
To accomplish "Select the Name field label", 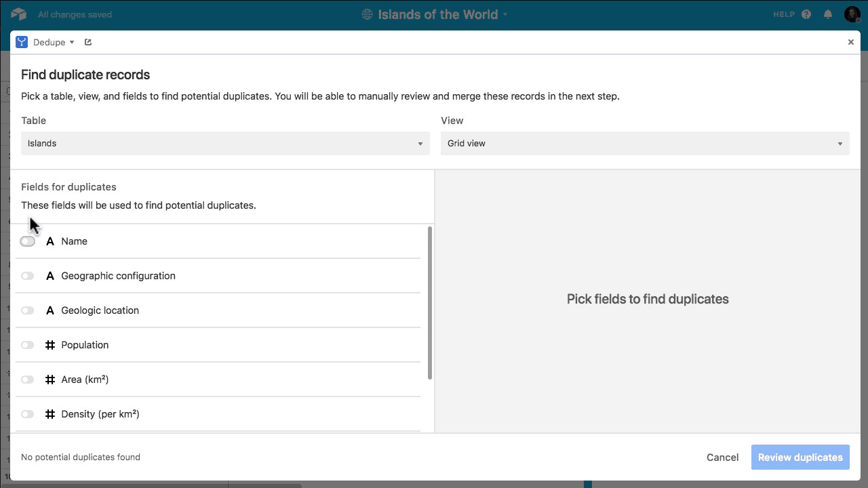I will (74, 241).
